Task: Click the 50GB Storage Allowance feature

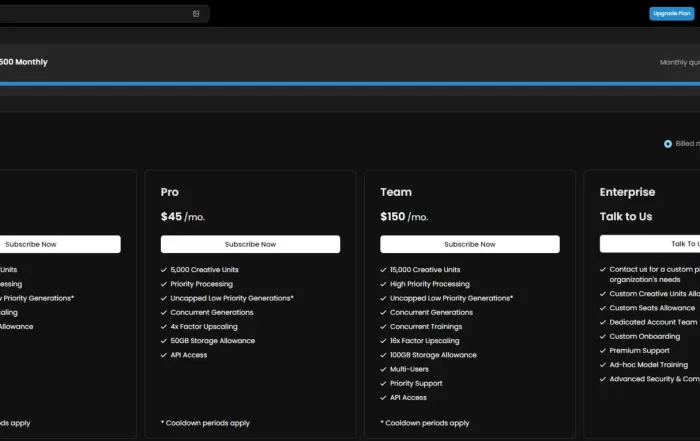Action: [x=212, y=341]
